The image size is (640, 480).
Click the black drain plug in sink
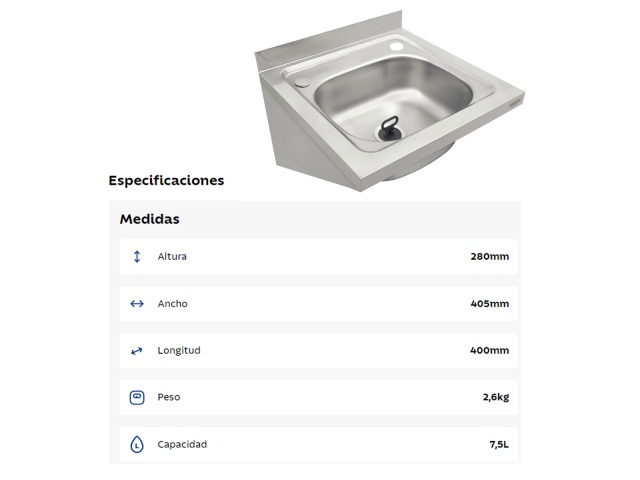[389, 129]
